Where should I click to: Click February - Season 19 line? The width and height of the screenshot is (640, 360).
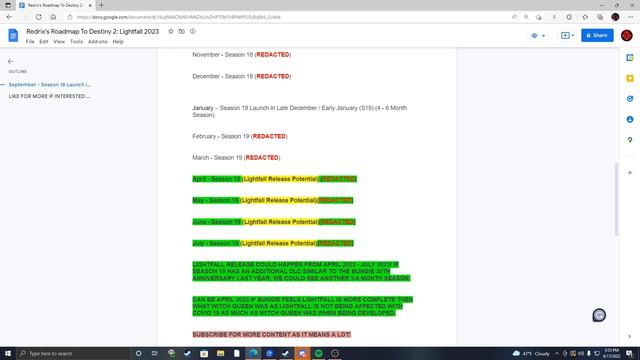[x=240, y=136]
